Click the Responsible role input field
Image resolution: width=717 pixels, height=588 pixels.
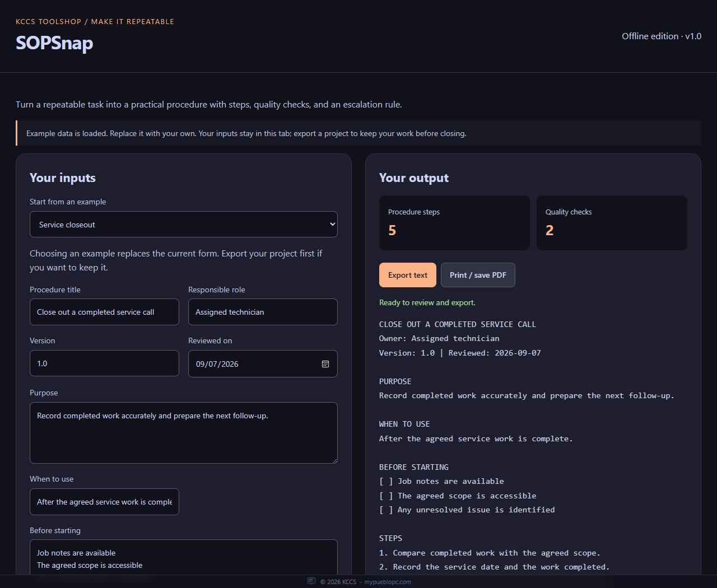click(263, 312)
